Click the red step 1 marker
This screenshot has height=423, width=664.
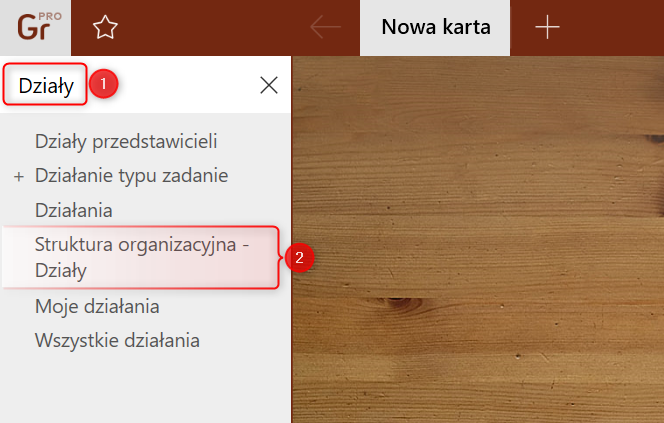point(103,84)
